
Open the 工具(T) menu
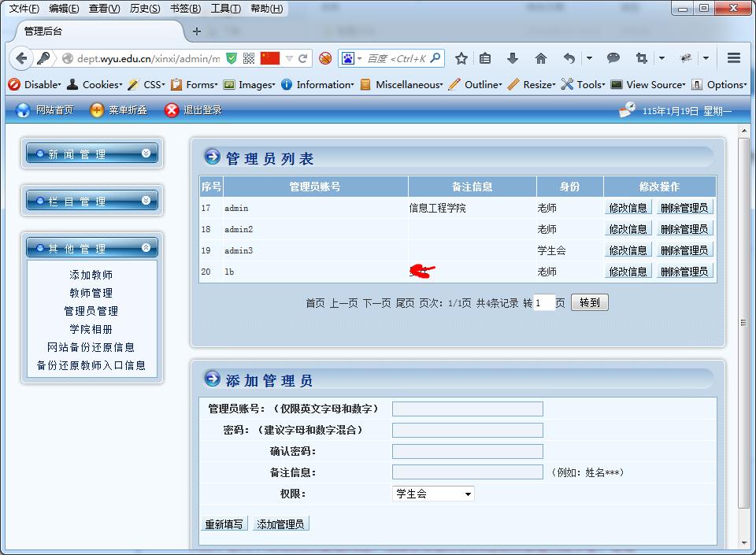coord(226,9)
